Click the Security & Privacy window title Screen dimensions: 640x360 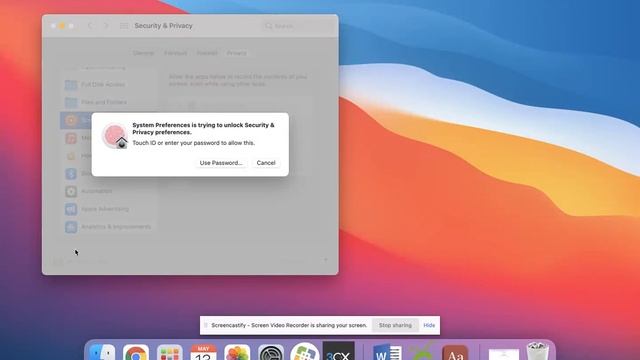coord(163,26)
